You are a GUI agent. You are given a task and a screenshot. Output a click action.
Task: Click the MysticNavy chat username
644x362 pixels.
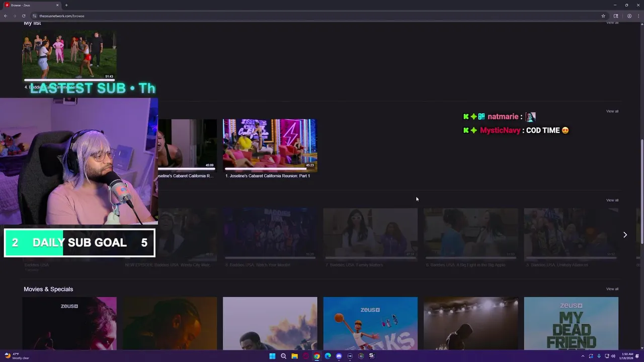[x=500, y=130]
